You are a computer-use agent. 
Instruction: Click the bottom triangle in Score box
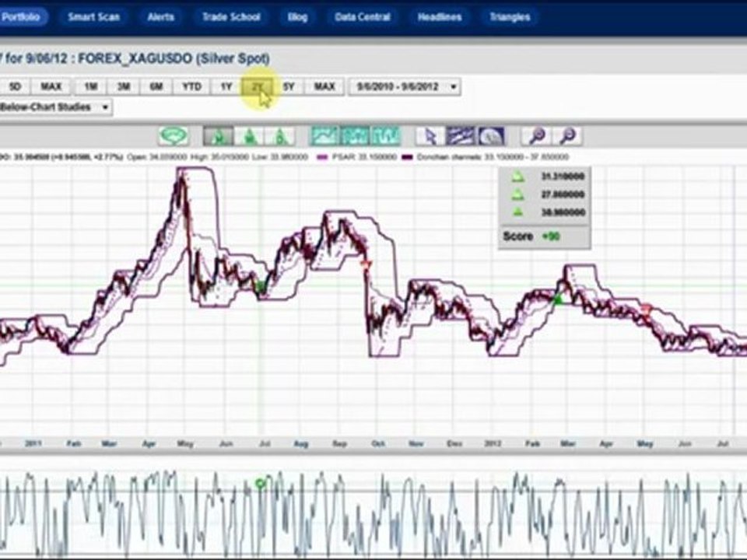[518, 212]
